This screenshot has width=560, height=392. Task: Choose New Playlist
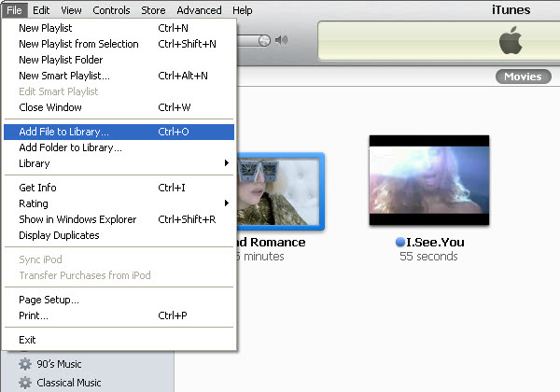click(119, 28)
